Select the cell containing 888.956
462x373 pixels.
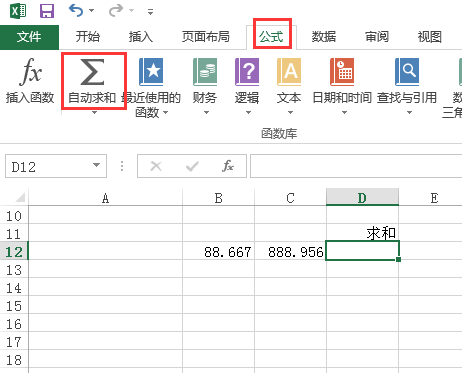[x=290, y=252]
